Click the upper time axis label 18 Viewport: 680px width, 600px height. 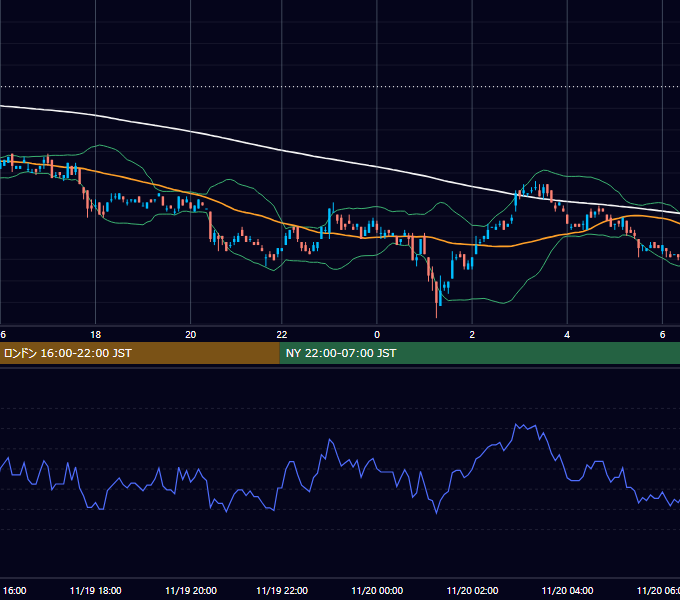(95, 335)
